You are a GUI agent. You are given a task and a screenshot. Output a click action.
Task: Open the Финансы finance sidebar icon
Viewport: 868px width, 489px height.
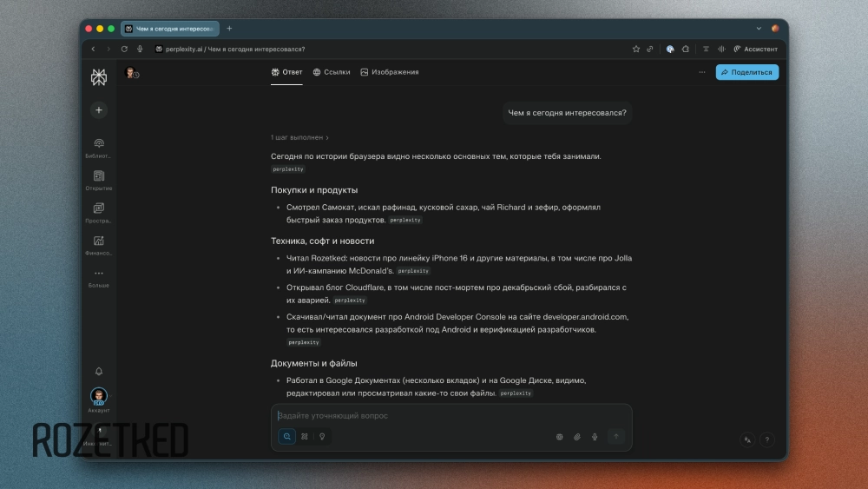click(x=99, y=241)
